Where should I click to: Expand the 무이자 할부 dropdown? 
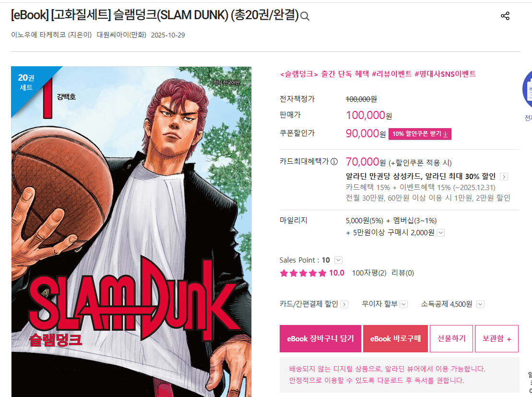click(404, 304)
